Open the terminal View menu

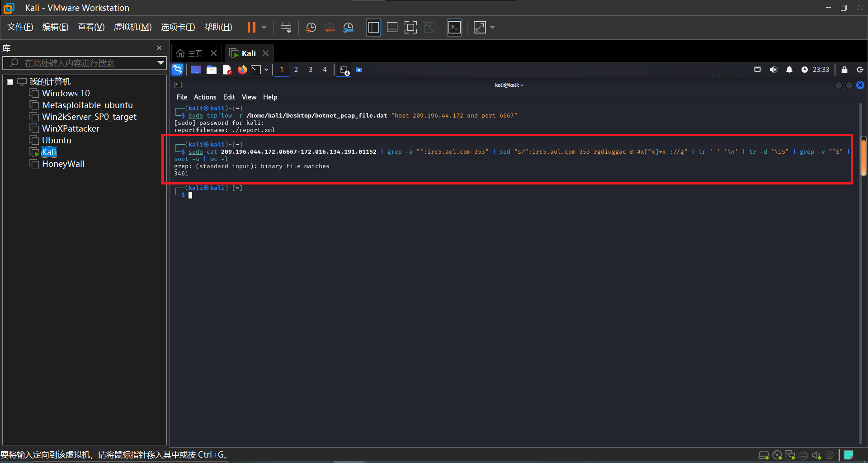(249, 97)
